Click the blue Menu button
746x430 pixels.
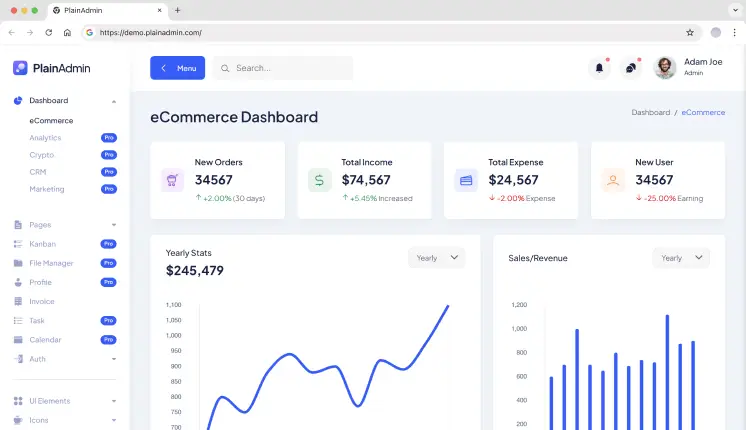[x=177, y=68]
